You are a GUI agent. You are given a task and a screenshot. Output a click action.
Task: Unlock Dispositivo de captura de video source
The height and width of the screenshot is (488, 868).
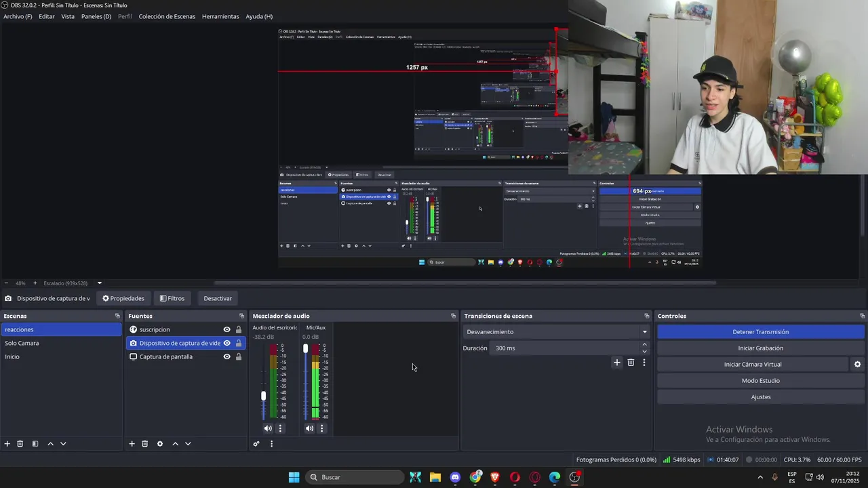239,343
